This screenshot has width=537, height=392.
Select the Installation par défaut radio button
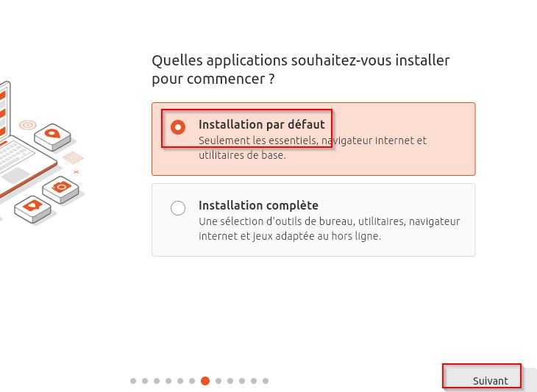pyautogui.click(x=178, y=127)
